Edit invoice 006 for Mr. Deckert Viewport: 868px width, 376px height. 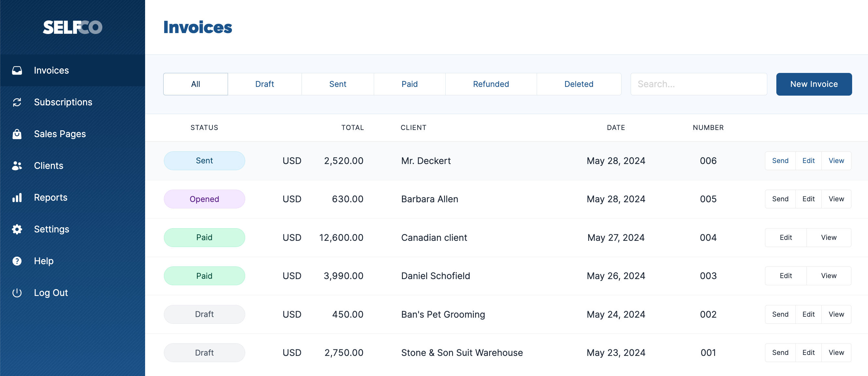(808, 161)
